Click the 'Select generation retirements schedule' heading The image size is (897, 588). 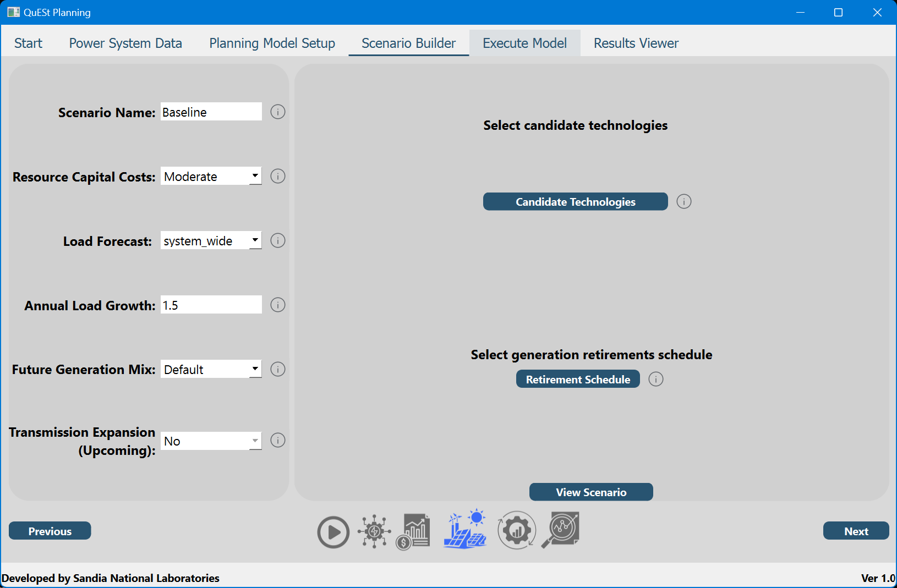(592, 355)
